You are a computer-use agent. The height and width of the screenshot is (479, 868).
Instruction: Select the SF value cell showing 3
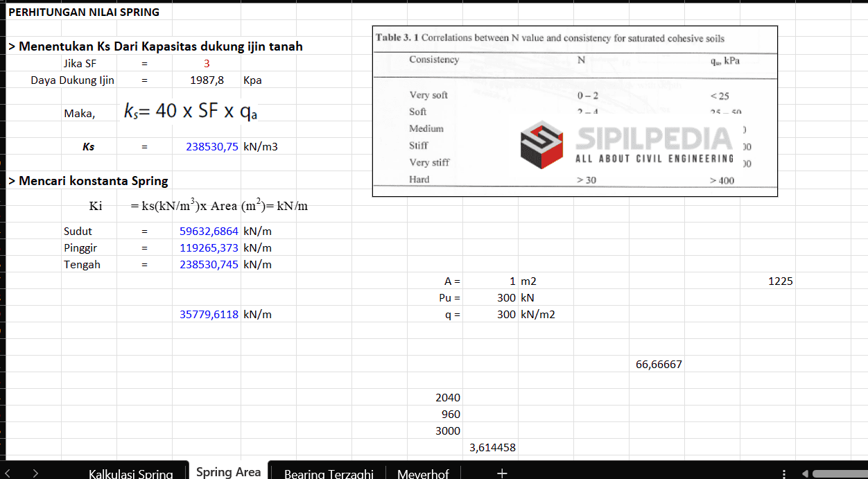tap(207, 64)
